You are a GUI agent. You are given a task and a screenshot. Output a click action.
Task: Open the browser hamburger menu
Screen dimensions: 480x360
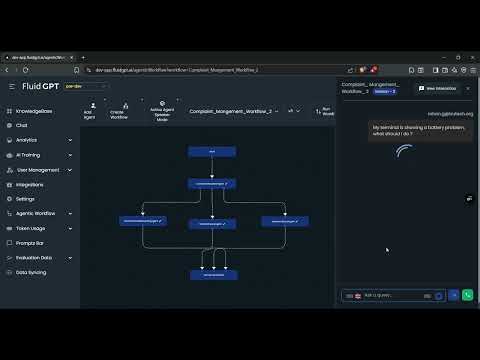tap(473, 70)
